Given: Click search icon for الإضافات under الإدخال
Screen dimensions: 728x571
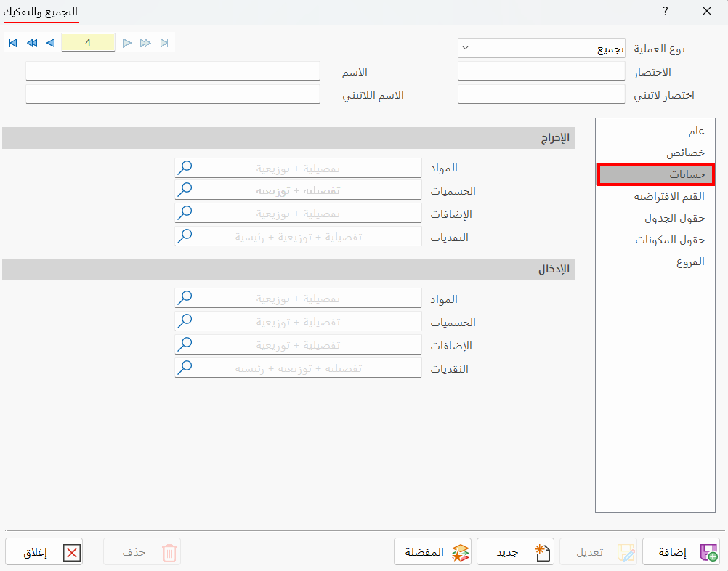Looking at the screenshot, I should [x=185, y=344].
